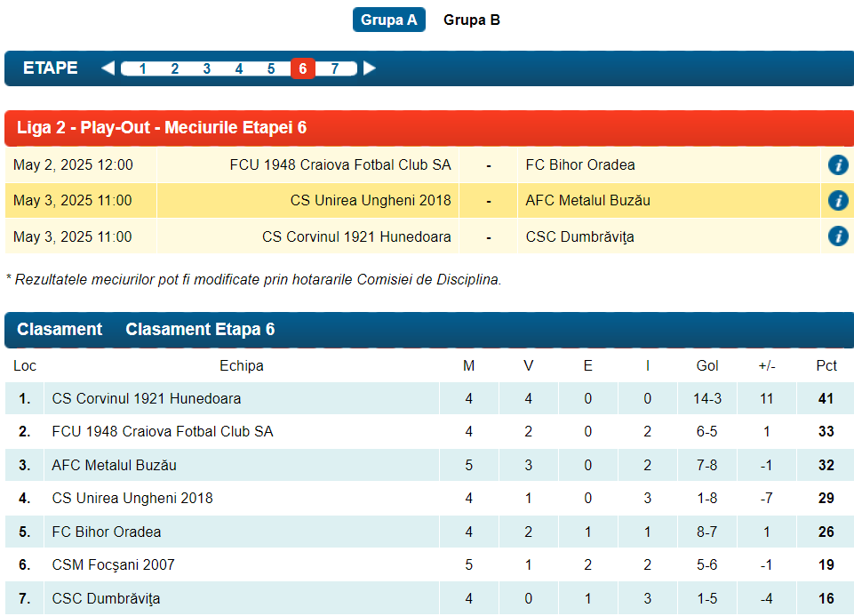
Task: Click AFC Metalul Buzău in match list
Action: [x=587, y=201]
